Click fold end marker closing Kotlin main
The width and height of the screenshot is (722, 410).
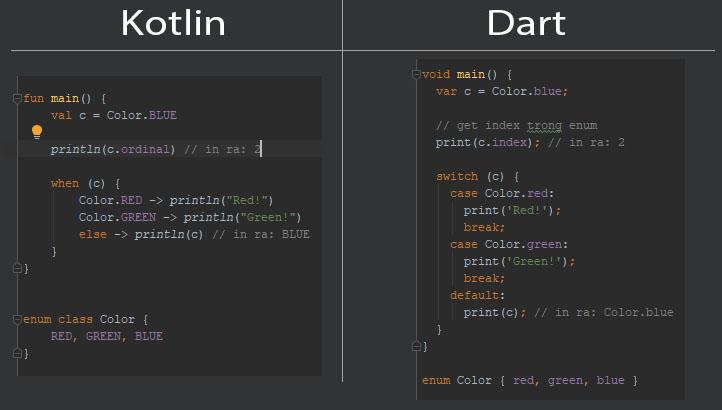point(17,268)
